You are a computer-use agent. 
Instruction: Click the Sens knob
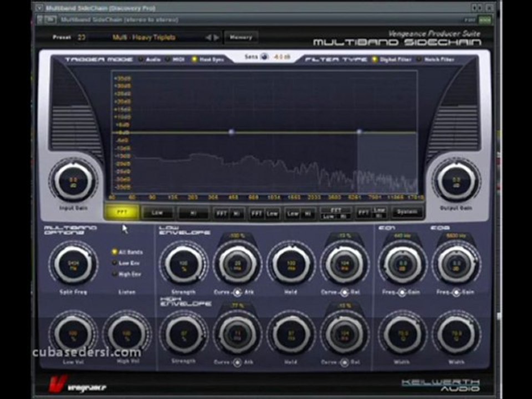[x=264, y=57]
